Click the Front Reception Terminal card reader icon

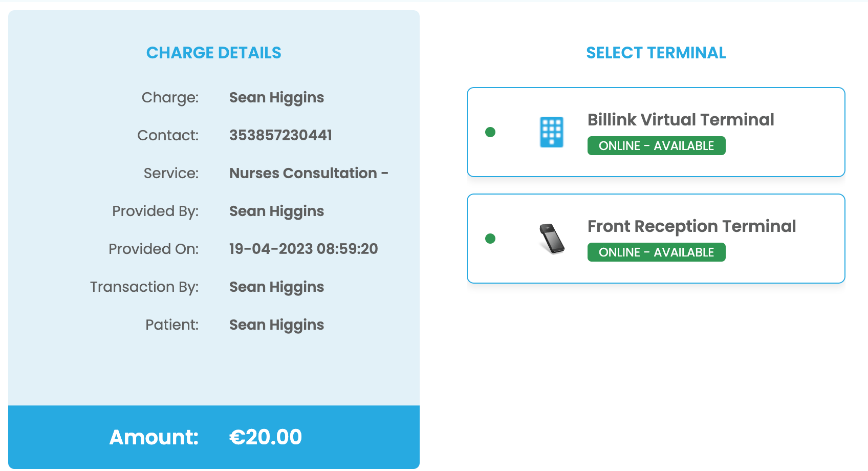pyautogui.click(x=551, y=239)
